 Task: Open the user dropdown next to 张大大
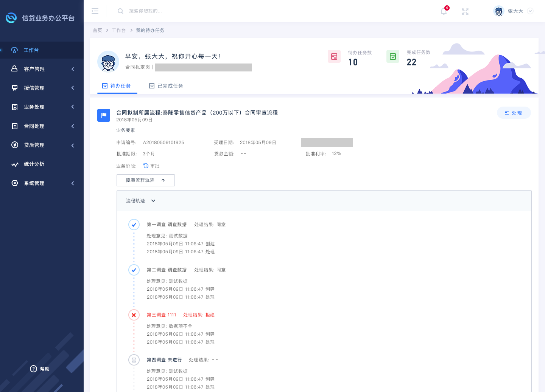point(530,11)
